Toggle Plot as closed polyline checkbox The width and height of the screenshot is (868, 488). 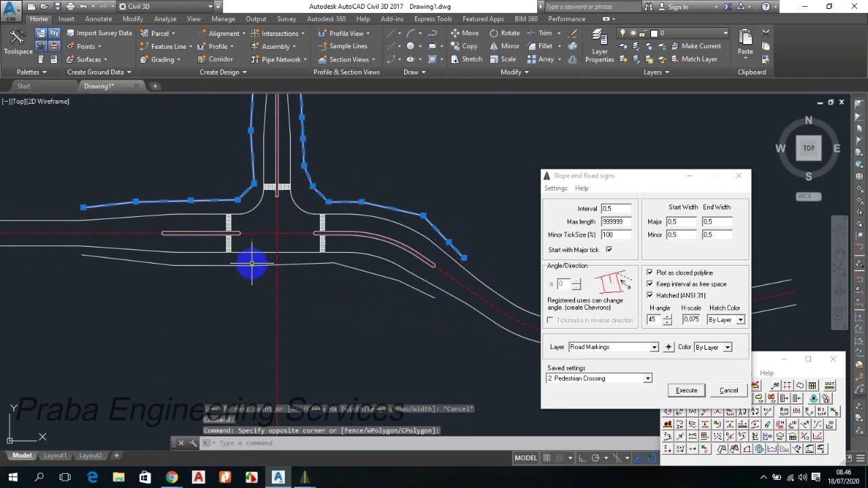tap(650, 272)
